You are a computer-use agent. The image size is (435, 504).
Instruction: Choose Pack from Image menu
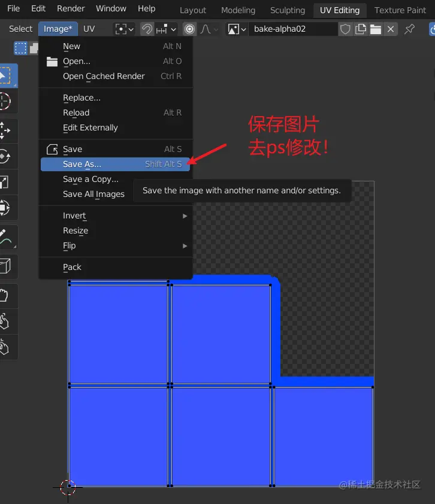pos(116,267)
